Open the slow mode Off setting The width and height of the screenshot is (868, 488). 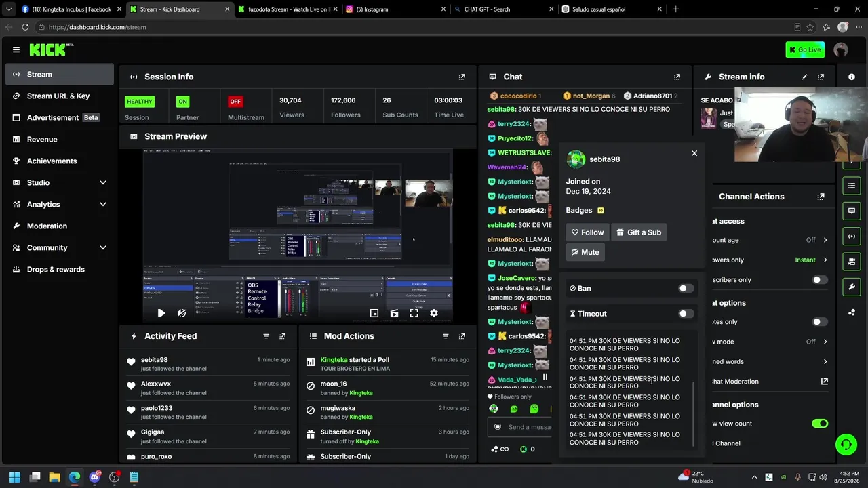pyautogui.click(x=816, y=342)
